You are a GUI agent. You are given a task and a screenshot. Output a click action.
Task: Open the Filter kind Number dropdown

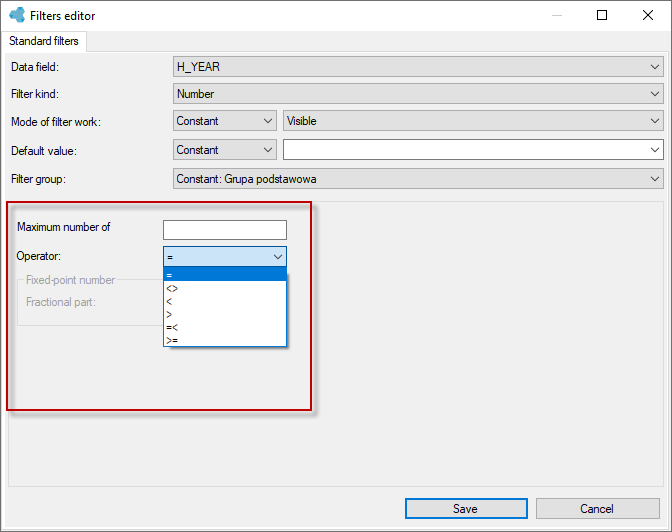(418, 93)
